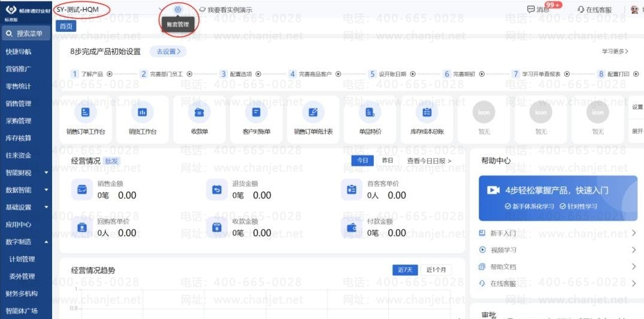Switch business data to 昨日
The height and width of the screenshot is (319, 644).
(x=388, y=161)
